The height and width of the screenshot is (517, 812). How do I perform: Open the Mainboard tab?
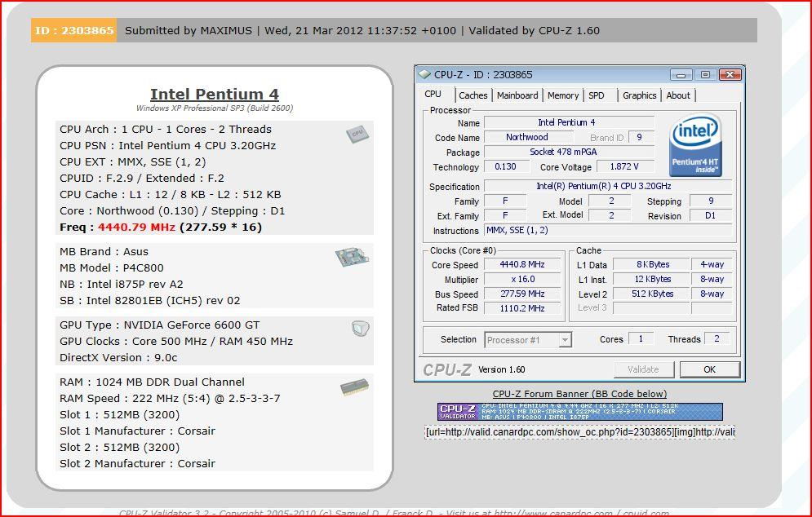(517, 95)
